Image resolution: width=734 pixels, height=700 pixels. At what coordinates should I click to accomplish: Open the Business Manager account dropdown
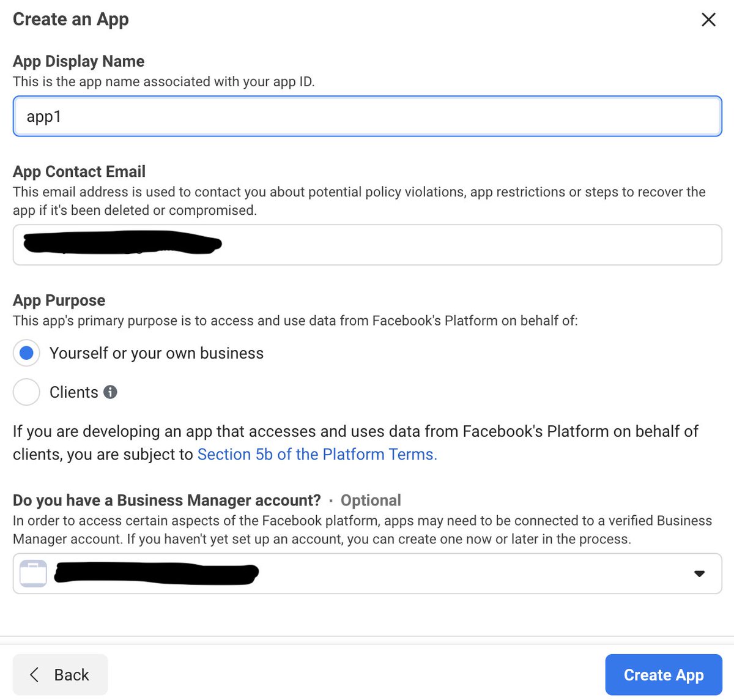point(367,573)
